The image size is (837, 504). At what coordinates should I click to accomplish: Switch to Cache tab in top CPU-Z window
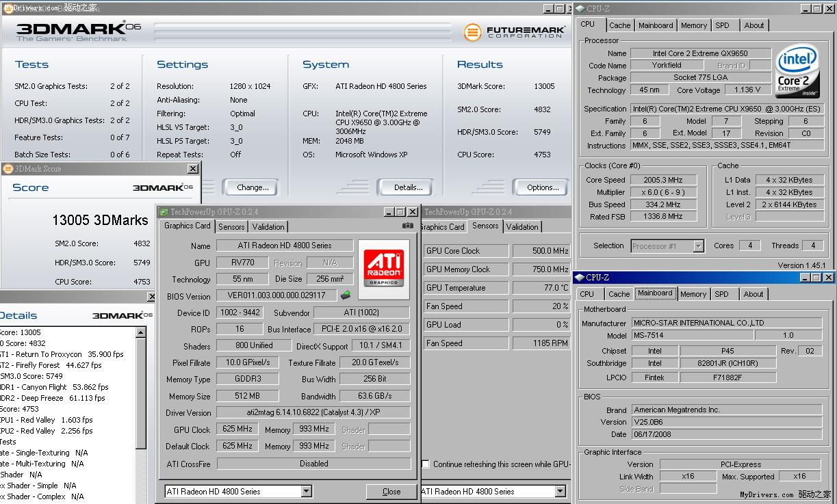click(620, 25)
